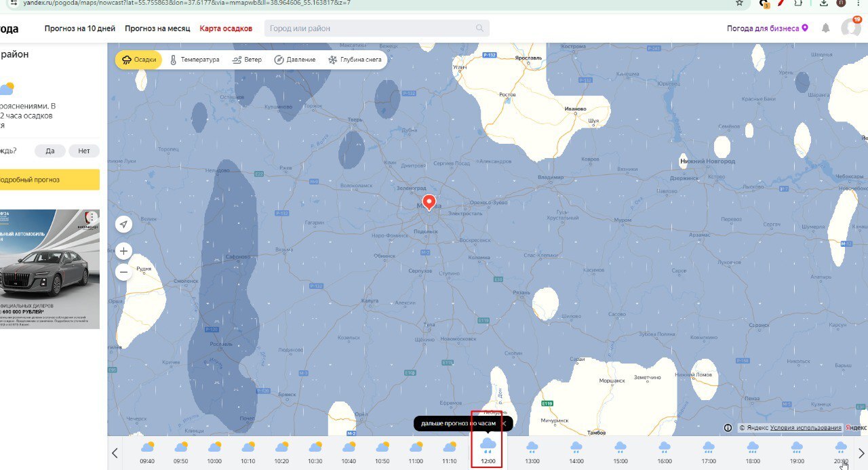Select the 13:00 hourly forecast slot
The image size is (868, 470).
click(x=532, y=452)
